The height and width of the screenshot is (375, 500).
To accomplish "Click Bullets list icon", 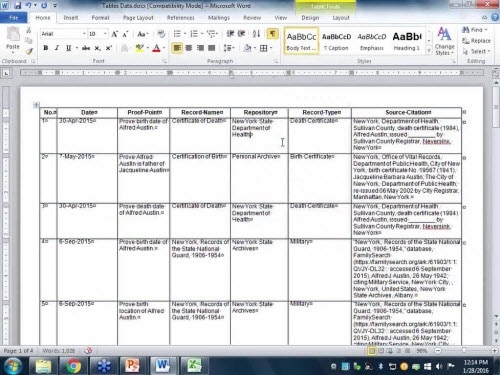I will (177, 34).
